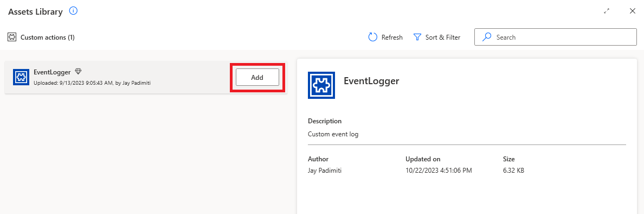Click the Custom actions puzzle piece icon
Image resolution: width=644 pixels, height=214 pixels.
coord(12,37)
